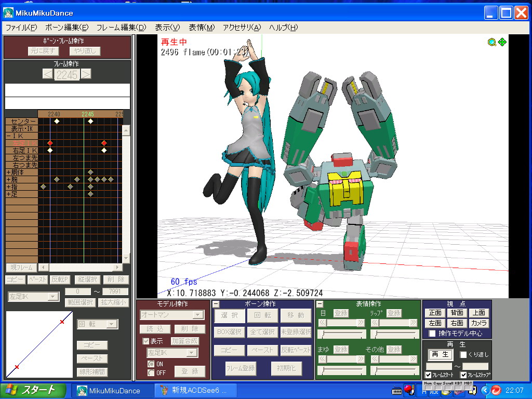Click the frame number field 2245
The width and height of the screenshot is (532, 399).
[67, 75]
